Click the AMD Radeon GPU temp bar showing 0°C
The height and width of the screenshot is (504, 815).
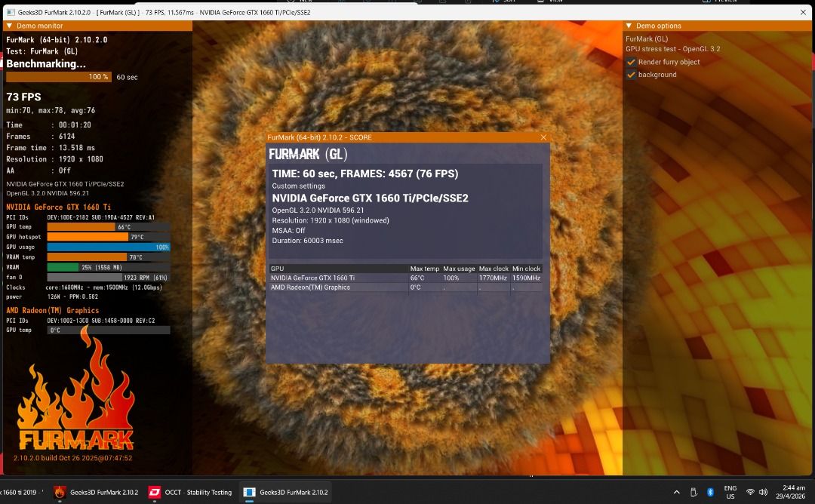[x=108, y=330]
